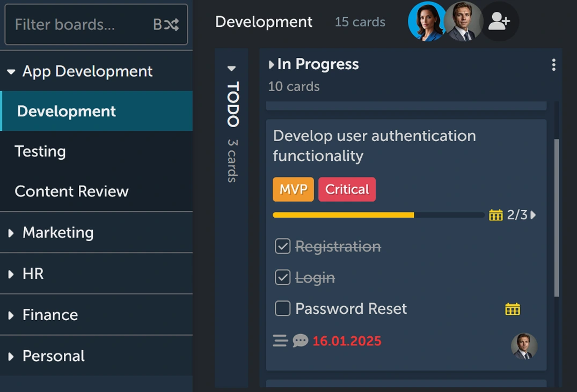Click the woman's avatar in board header
This screenshot has height=392, width=577.
(427, 21)
